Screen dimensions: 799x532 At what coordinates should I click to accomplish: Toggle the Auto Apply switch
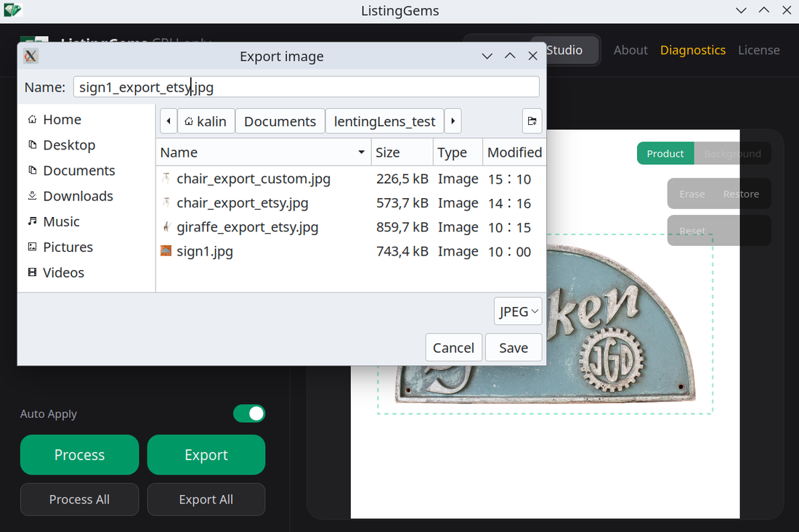click(249, 414)
